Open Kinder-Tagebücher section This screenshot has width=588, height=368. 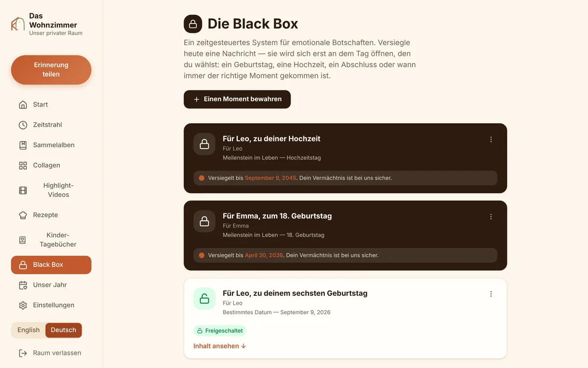click(51, 240)
